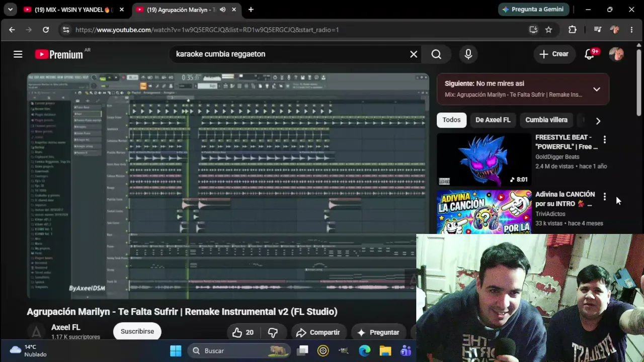Share the video with Compartir
644x362 pixels.
click(x=318, y=332)
